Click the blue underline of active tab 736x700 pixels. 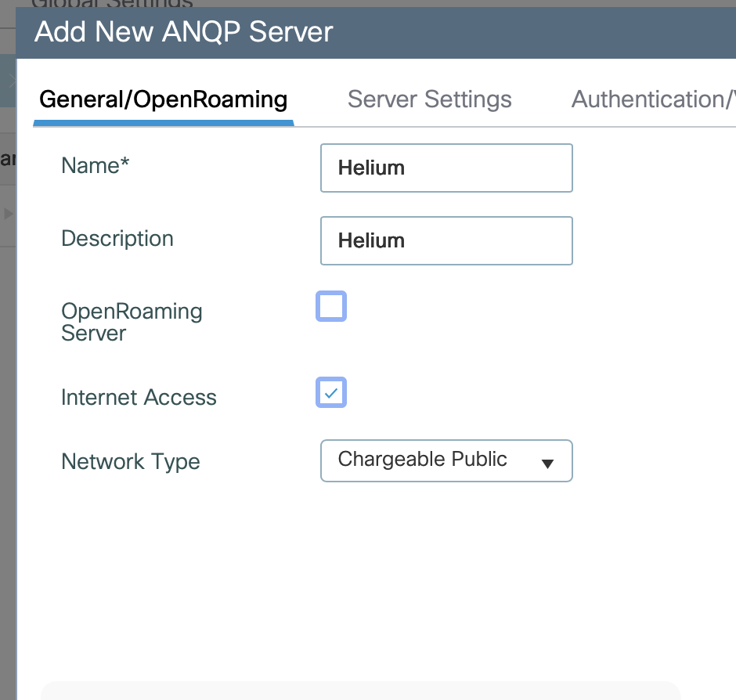pyautogui.click(x=163, y=123)
